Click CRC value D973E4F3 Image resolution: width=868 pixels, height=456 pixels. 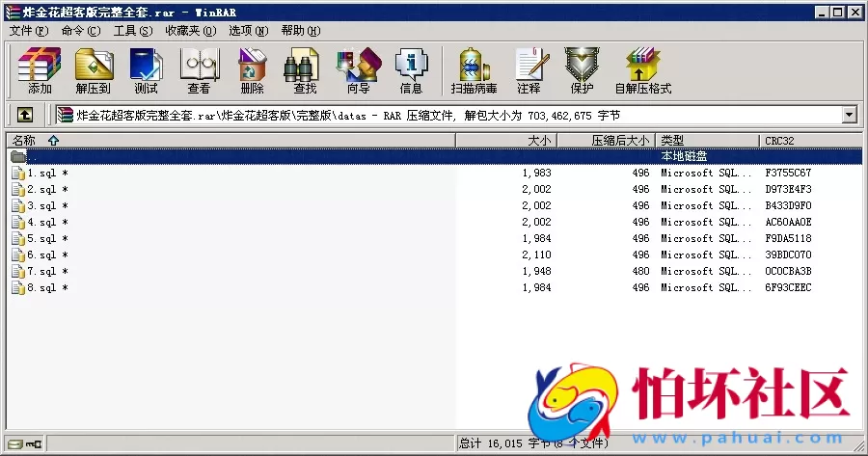pos(788,189)
